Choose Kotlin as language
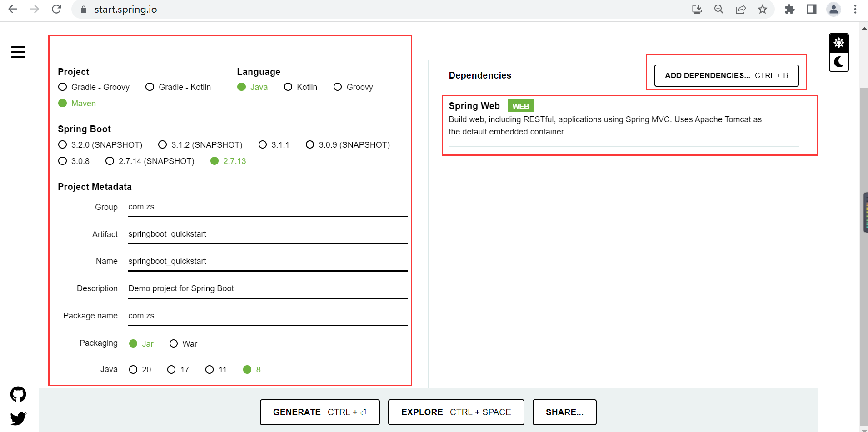 [x=300, y=87]
